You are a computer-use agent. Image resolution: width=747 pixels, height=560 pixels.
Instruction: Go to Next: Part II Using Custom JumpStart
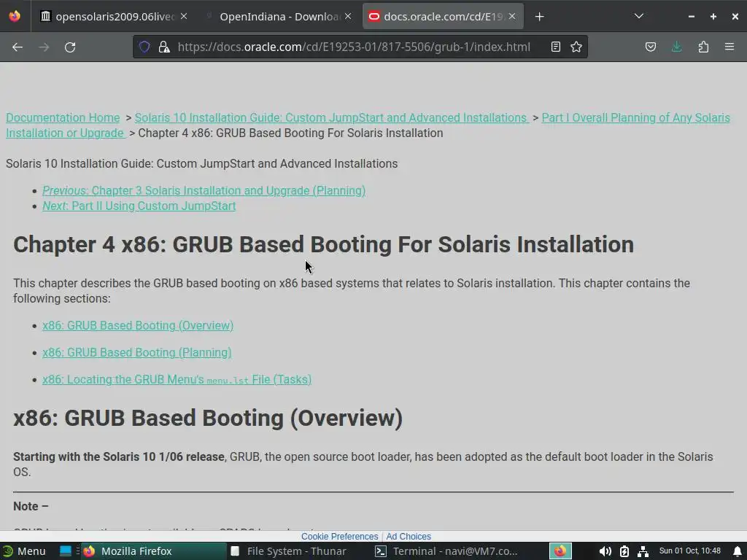[139, 206]
